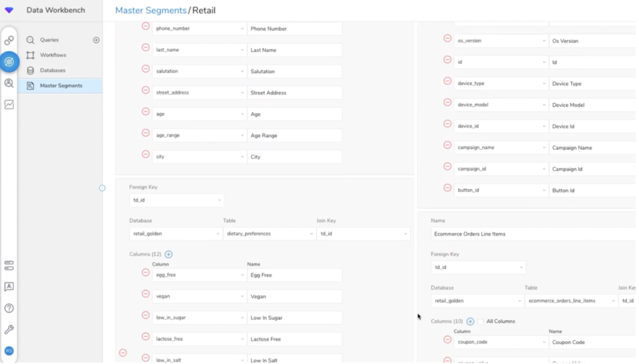Open the device_model column dropdown
This screenshot has height=364, width=639.
pyautogui.click(x=501, y=104)
